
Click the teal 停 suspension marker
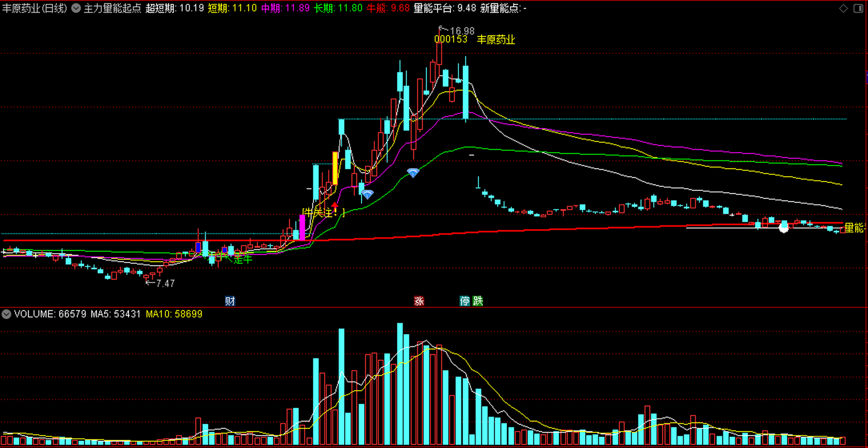coord(464,301)
